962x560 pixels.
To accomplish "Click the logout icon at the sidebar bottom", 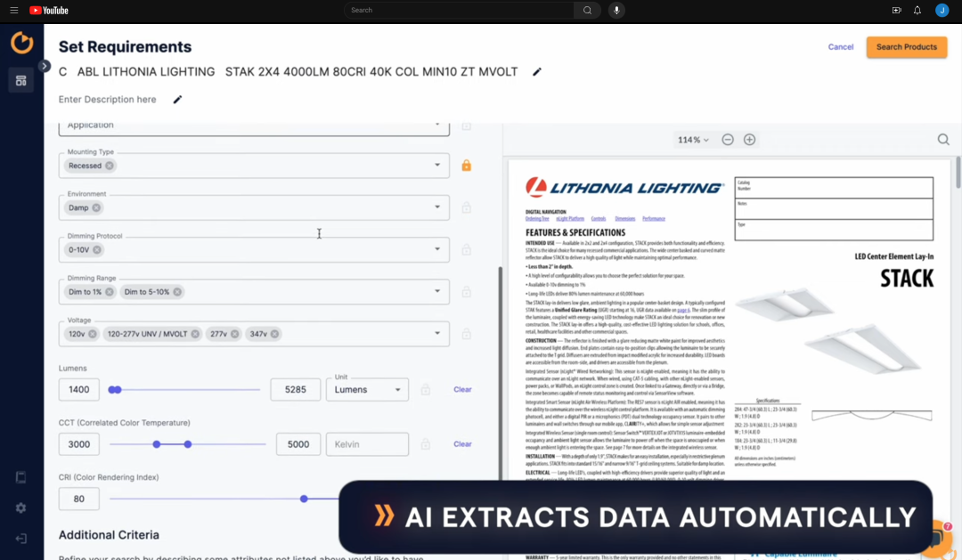I will tap(20, 539).
